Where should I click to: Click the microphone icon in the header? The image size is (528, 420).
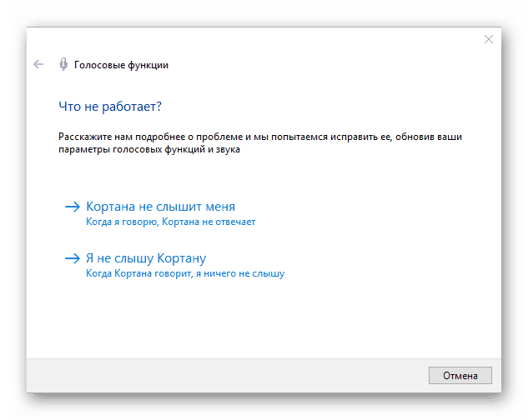[x=63, y=64]
